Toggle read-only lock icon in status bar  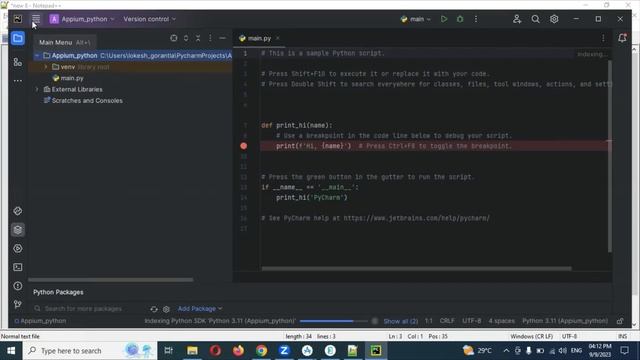(620, 321)
